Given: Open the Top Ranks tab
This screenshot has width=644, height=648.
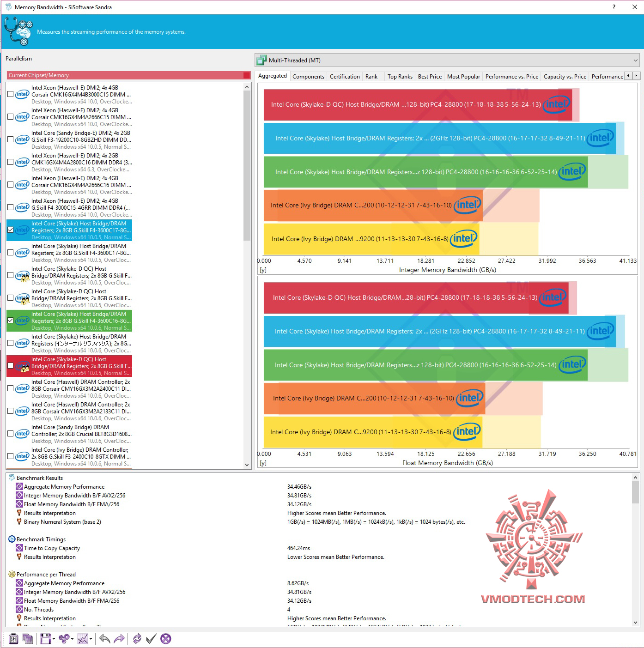Looking at the screenshot, I should (400, 77).
